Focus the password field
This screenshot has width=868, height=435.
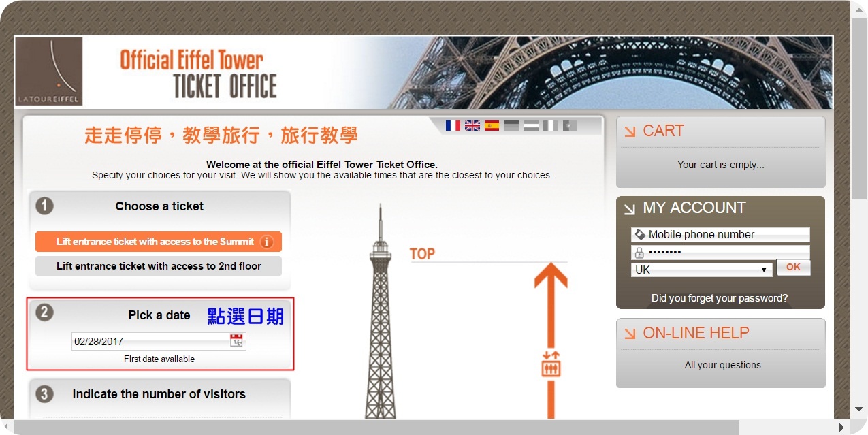tap(720, 253)
